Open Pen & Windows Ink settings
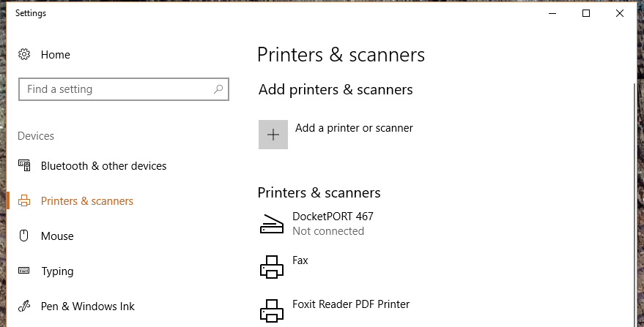The width and height of the screenshot is (644, 327). pos(87,307)
